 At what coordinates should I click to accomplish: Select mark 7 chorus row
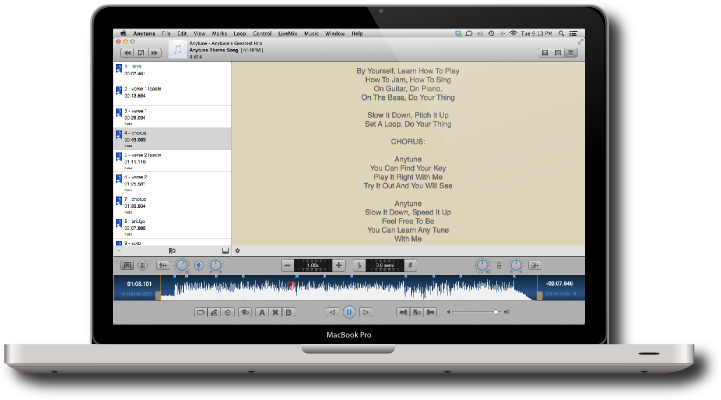point(172,205)
